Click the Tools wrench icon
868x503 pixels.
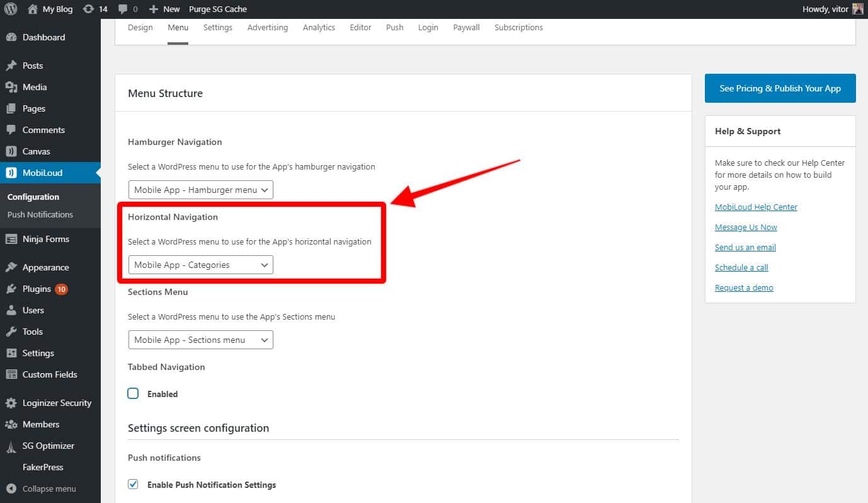tap(11, 332)
